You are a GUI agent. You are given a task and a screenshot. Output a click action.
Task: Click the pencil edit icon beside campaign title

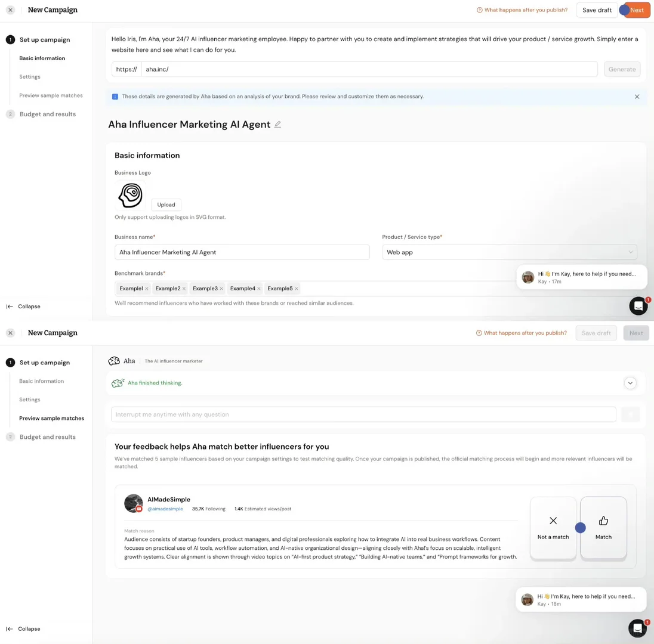tap(277, 124)
